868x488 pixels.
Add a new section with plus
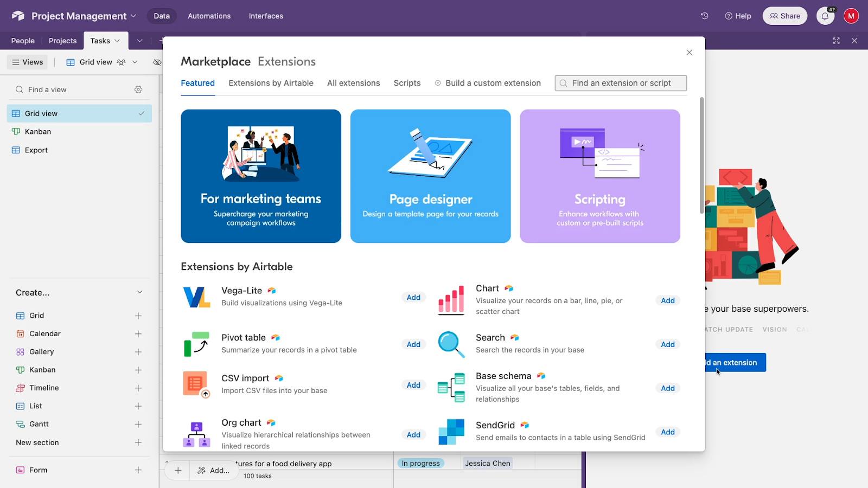click(138, 442)
